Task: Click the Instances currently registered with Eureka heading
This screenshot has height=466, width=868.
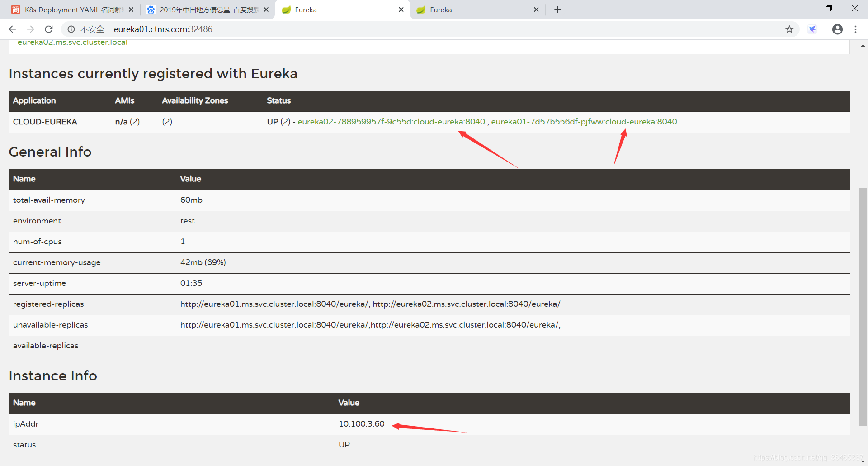Action: click(x=153, y=74)
